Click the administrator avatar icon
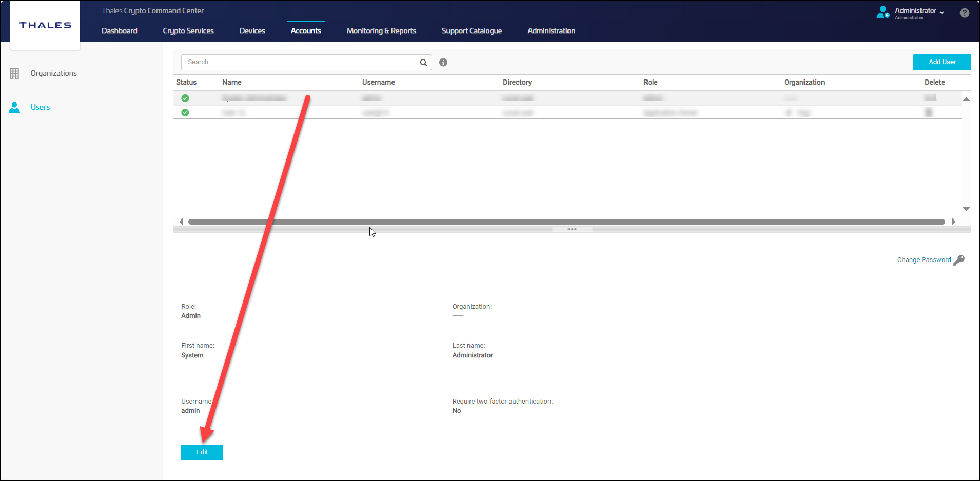 coord(883,12)
